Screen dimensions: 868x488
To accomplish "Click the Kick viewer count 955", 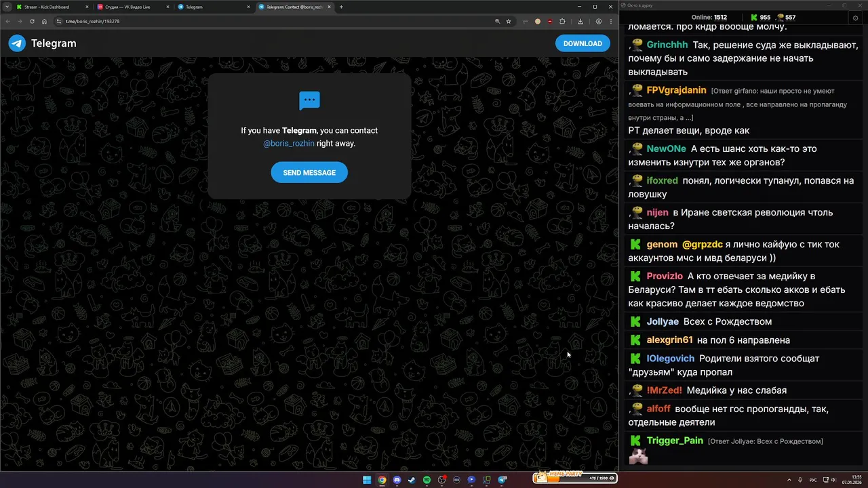I will point(759,18).
